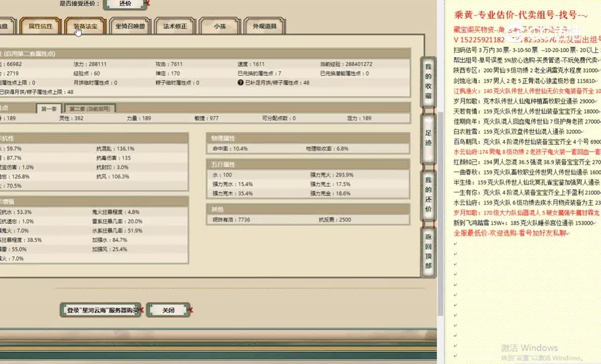
Task: Open the 装备法宝 tab
Action: click(x=85, y=26)
